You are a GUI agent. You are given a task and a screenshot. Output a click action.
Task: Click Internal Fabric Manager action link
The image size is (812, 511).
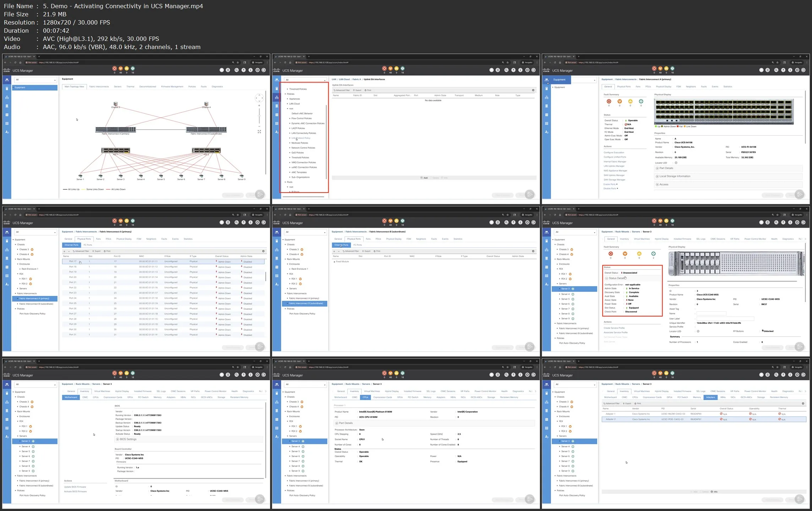(615, 162)
